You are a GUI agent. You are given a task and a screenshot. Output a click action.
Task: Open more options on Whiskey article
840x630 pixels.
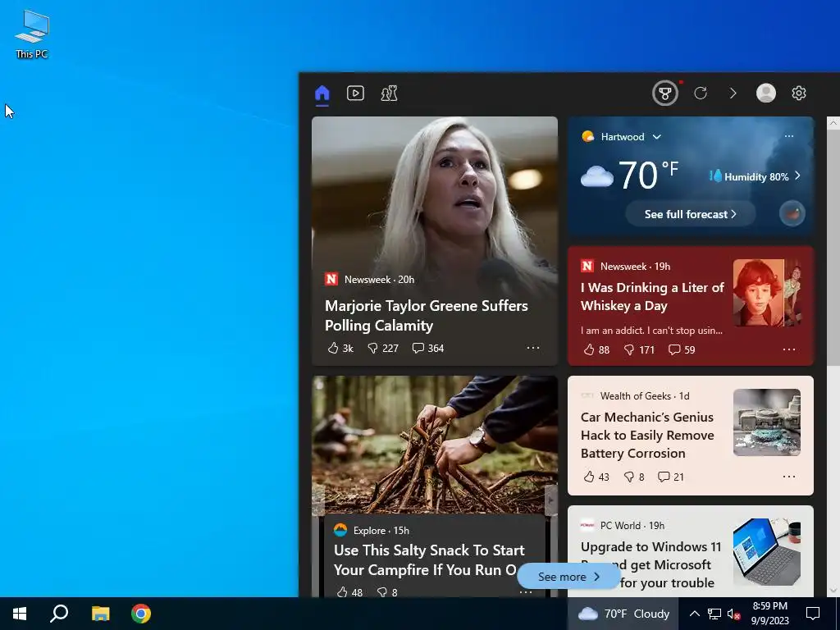[x=789, y=349]
